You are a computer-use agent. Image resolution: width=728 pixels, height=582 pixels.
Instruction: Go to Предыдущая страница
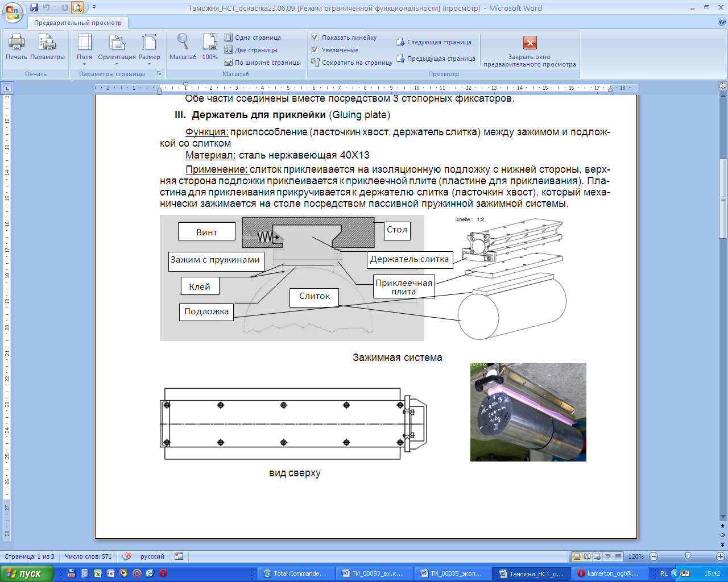pyautogui.click(x=436, y=59)
